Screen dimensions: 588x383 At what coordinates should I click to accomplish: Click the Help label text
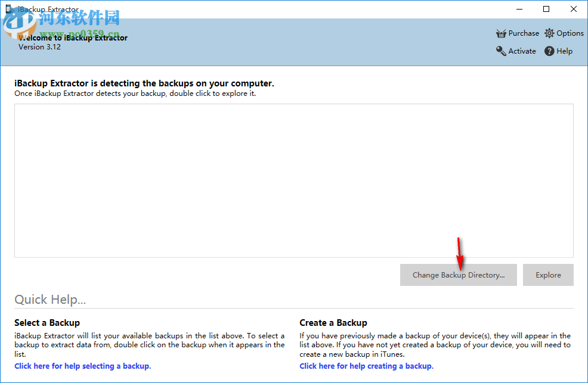(x=564, y=51)
